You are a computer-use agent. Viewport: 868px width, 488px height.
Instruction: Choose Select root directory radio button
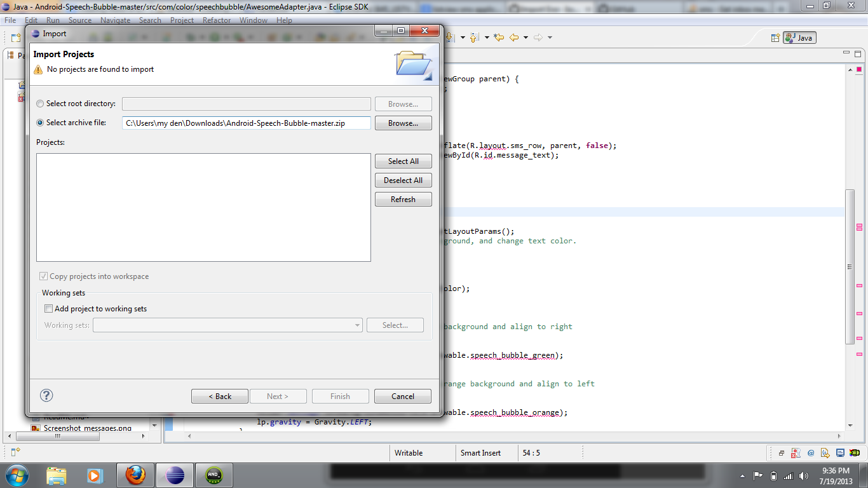pyautogui.click(x=41, y=104)
